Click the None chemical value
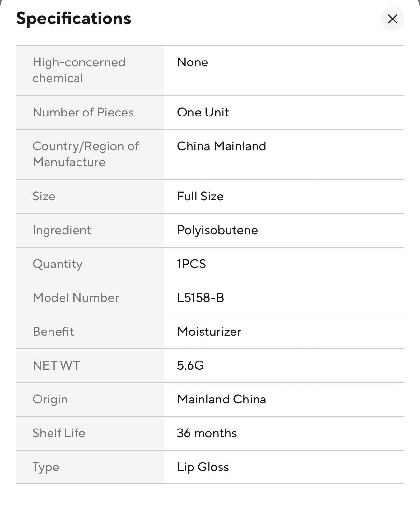Viewport: 420px width, 517px height. 192,62
